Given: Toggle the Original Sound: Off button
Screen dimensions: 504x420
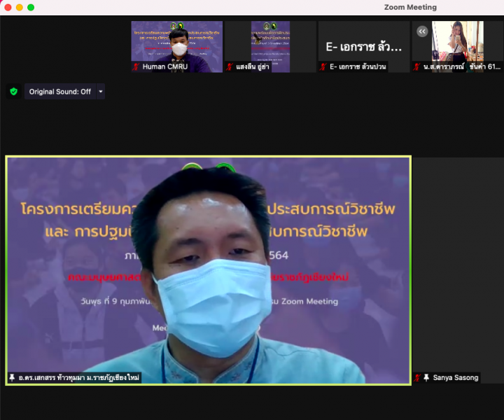Looking at the screenshot, I should [60, 92].
